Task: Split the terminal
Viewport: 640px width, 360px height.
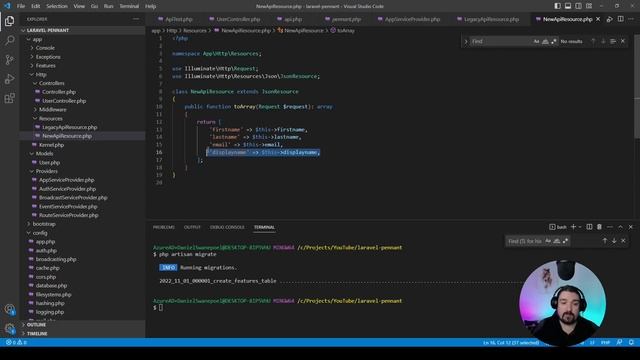Action: (589, 227)
